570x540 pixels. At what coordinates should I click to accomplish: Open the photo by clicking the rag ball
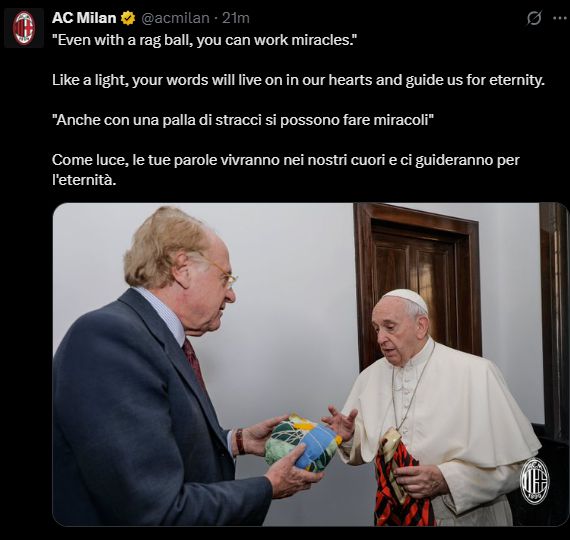pos(302,442)
